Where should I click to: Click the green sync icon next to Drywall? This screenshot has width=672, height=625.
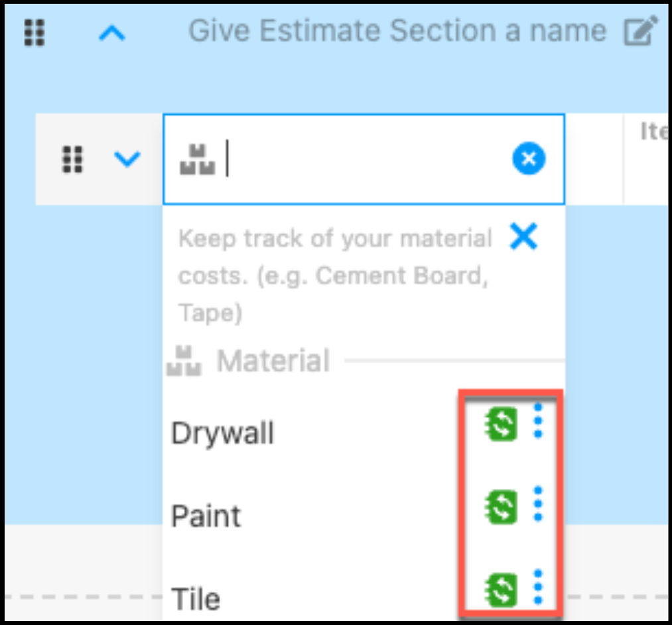[502, 425]
